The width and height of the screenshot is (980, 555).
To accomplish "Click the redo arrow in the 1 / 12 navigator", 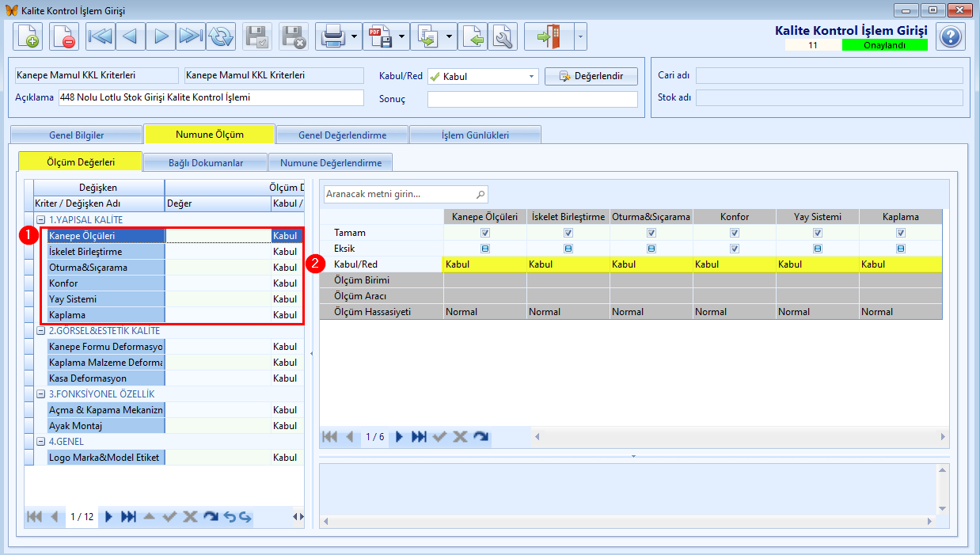I will coord(211,517).
